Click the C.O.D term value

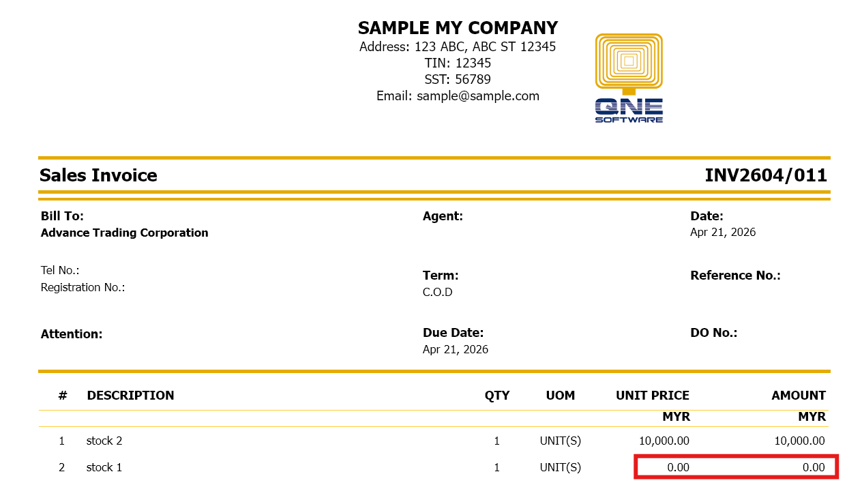pos(438,293)
